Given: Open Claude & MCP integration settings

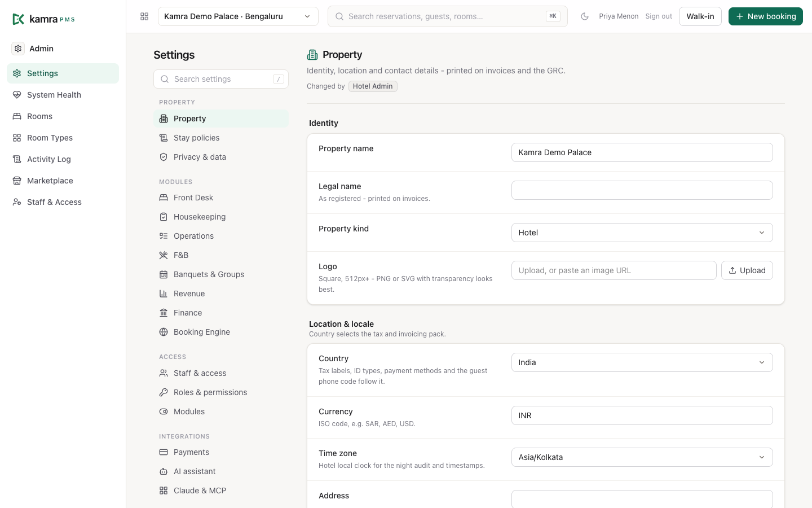Looking at the screenshot, I should (221, 491).
